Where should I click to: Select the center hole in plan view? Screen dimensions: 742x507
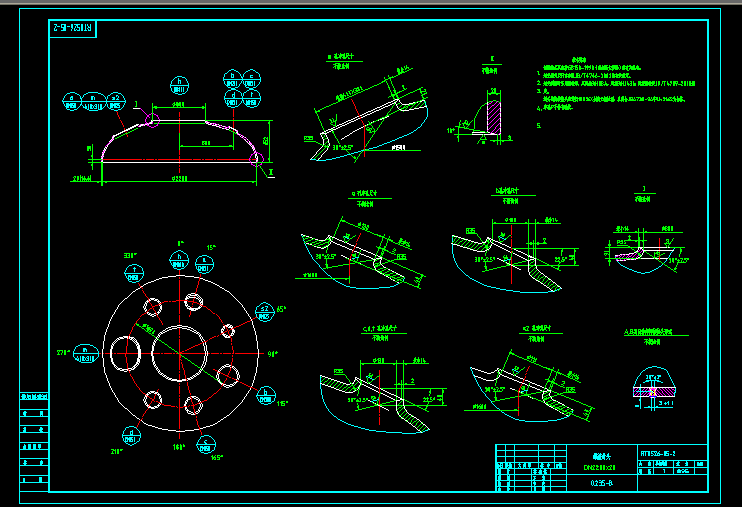(180, 351)
